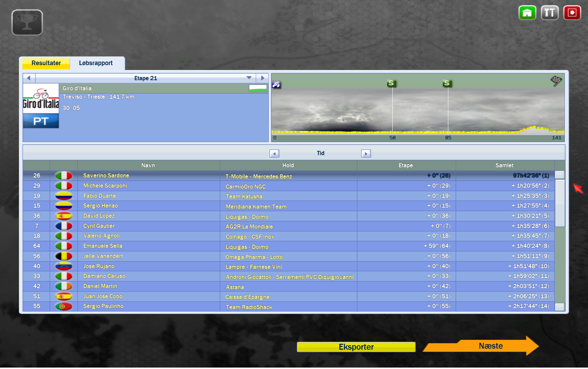Click the trophy icon in top-left corner
The height and width of the screenshot is (369, 588).
tap(27, 22)
